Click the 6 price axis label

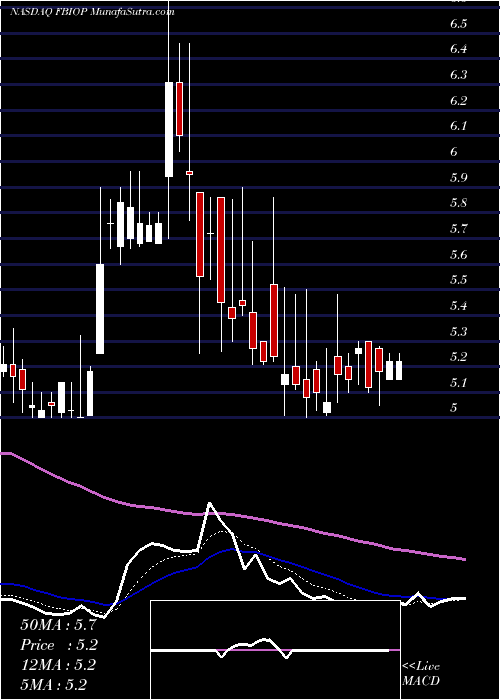coord(454,152)
